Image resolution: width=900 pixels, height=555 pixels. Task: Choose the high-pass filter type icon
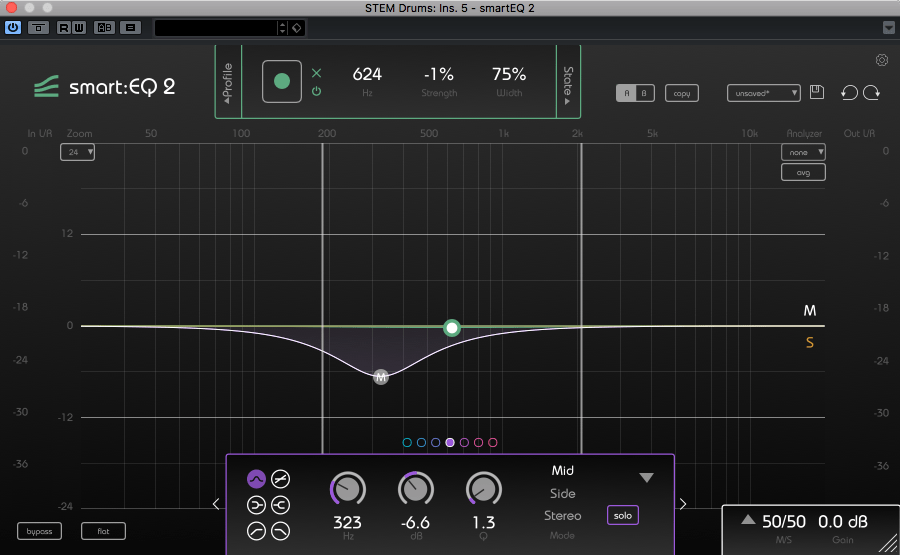(x=256, y=531)
